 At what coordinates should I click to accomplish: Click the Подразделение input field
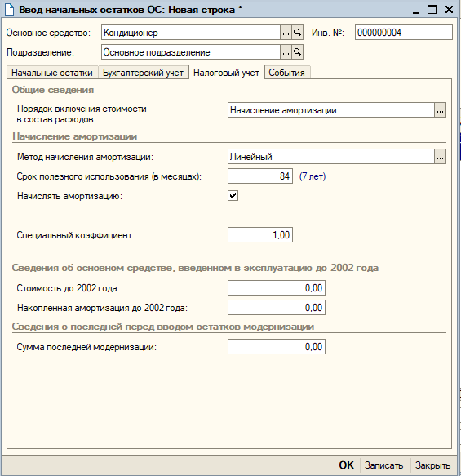click(191, 52)
